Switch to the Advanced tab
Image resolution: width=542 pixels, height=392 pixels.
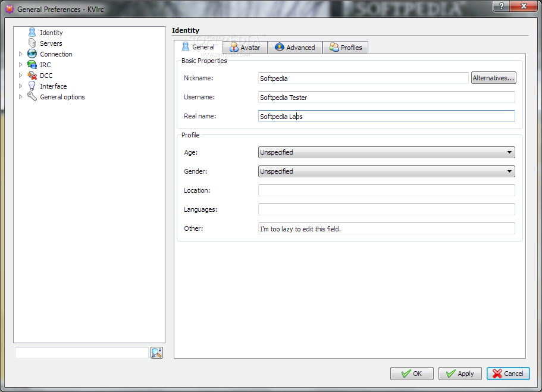pos(295,48)
